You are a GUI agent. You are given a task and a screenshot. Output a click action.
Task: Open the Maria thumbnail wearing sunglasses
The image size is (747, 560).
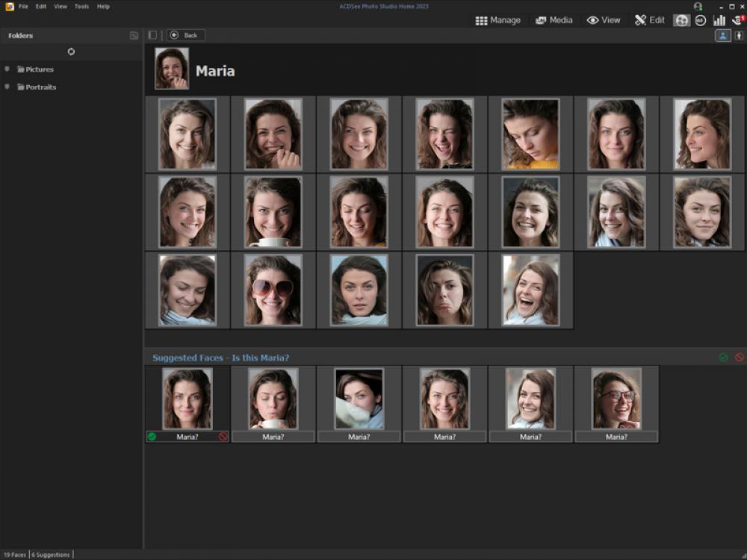pyautogui.click(x=273, y=289)
